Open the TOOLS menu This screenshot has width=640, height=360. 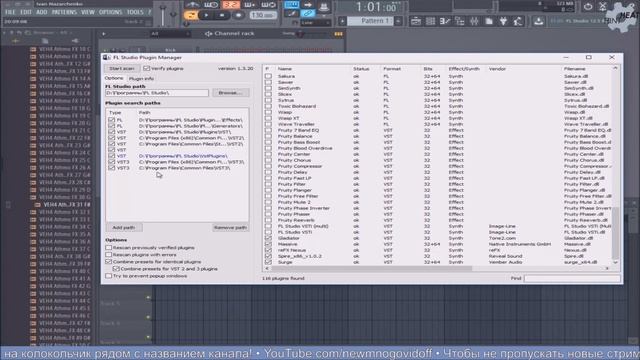[x=135, y=12]
